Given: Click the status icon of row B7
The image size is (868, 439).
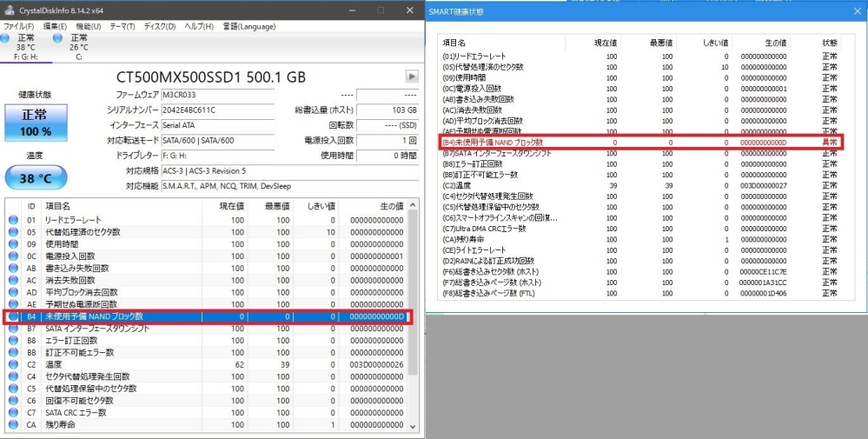Looking at the screenshot, I should (13, 329).
